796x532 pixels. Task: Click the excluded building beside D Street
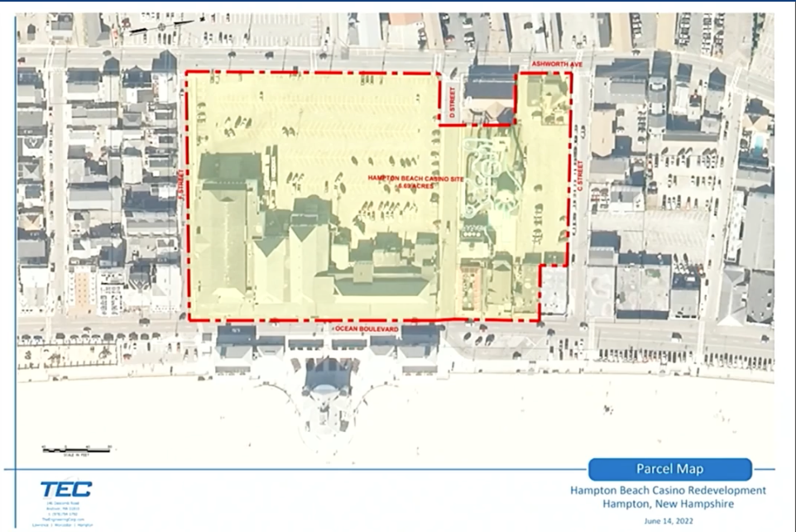coord(489,96)
